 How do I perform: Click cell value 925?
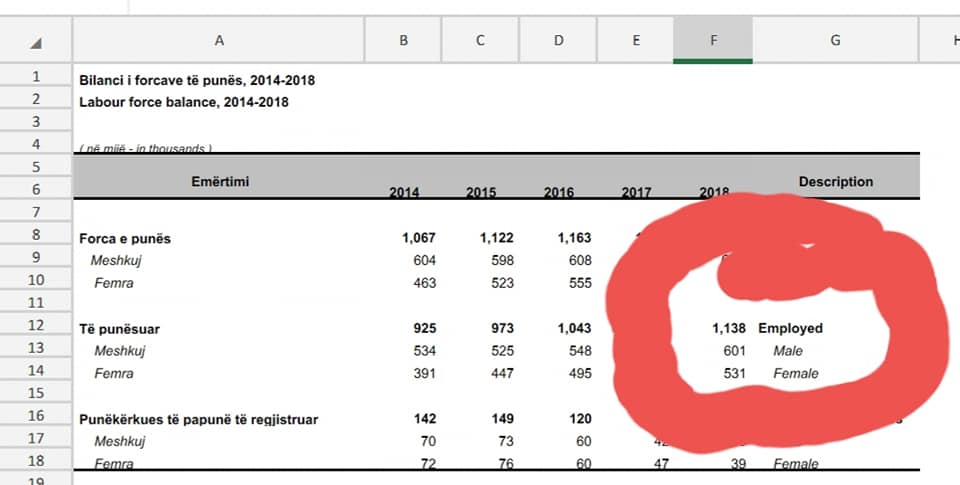tap(424, 328)
